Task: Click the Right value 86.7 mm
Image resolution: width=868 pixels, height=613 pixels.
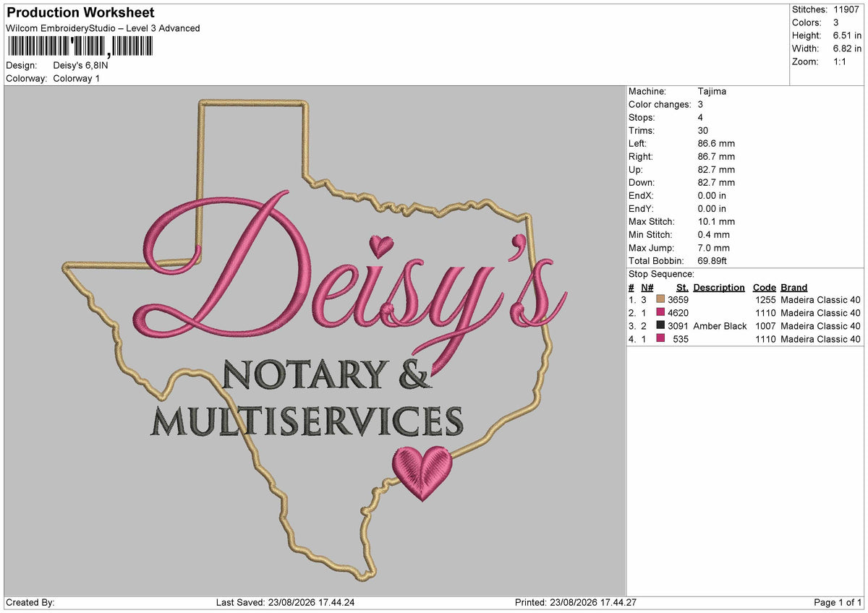Action: click(x=716, y=156)
